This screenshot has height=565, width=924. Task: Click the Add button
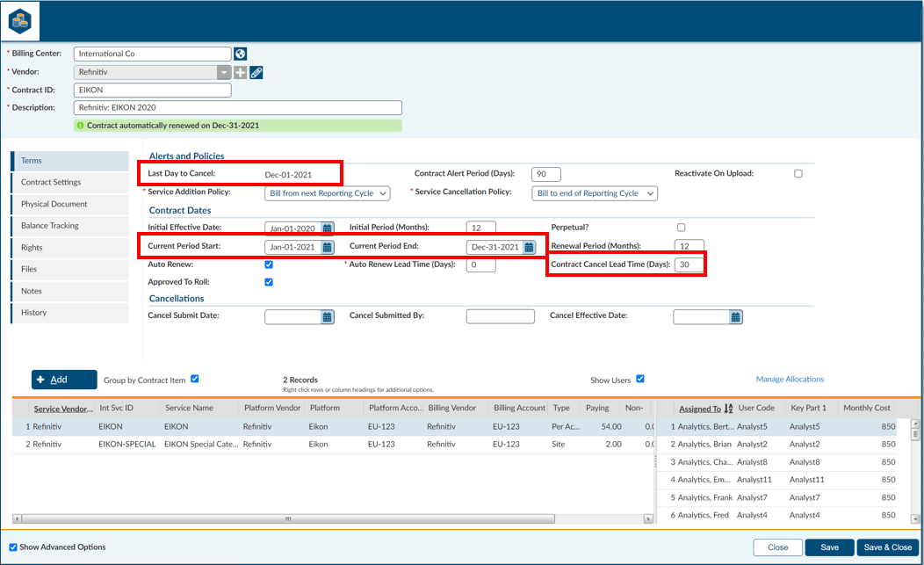pyautogui.click(x=64, y=380)
